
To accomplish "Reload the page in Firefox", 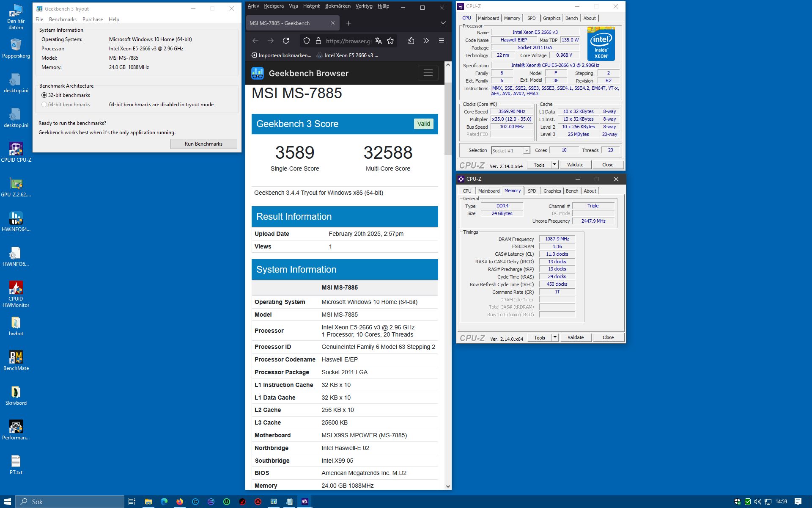I will point(286,41).
